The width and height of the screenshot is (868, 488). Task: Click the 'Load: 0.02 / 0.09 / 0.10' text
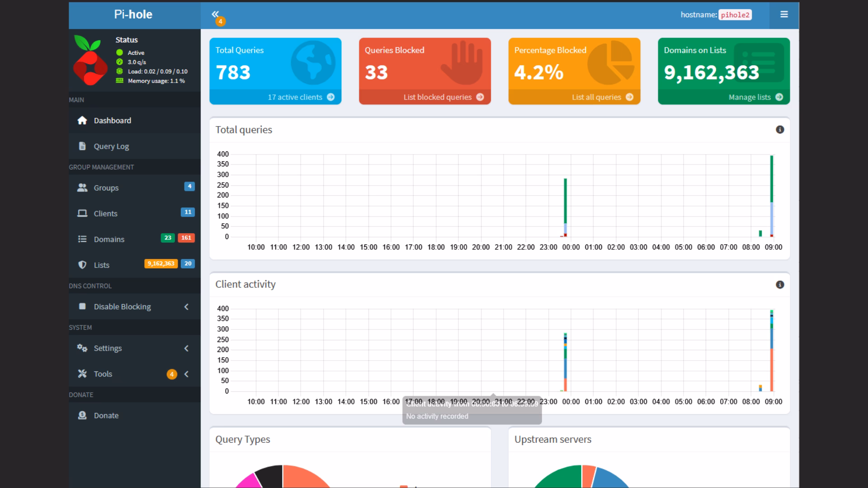158,71
